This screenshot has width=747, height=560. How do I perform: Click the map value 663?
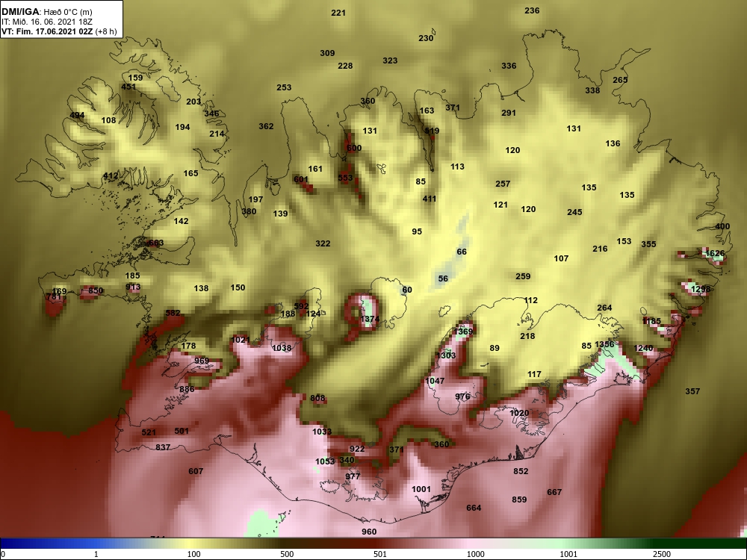(156, 243)
